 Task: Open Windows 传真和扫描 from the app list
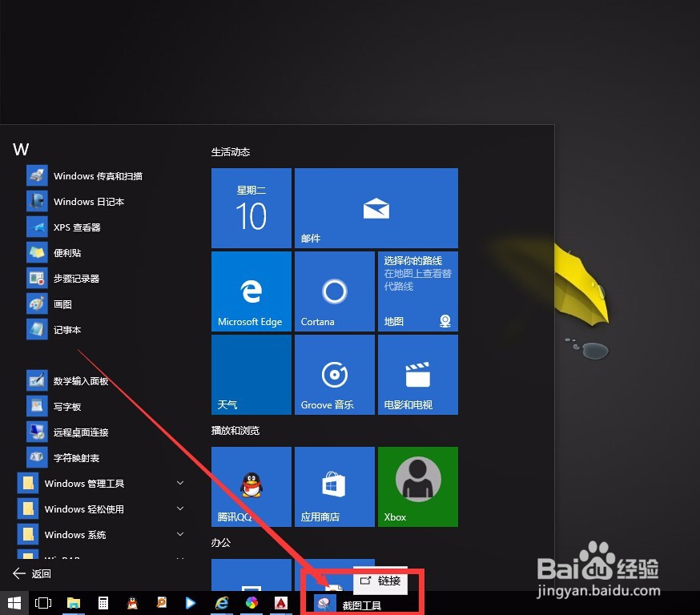click(x=85, y=176)
